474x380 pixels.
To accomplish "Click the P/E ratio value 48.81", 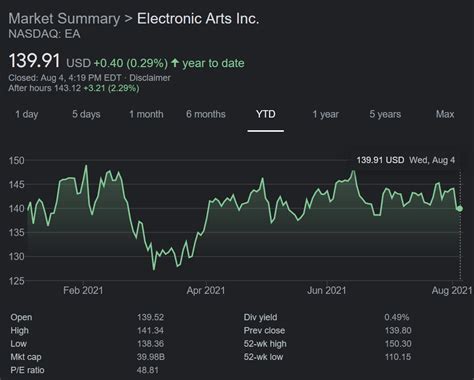I will tap(148, 370).
